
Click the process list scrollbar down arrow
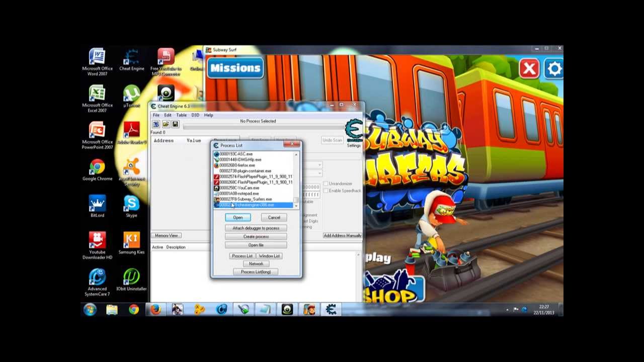tap(296, 206)
